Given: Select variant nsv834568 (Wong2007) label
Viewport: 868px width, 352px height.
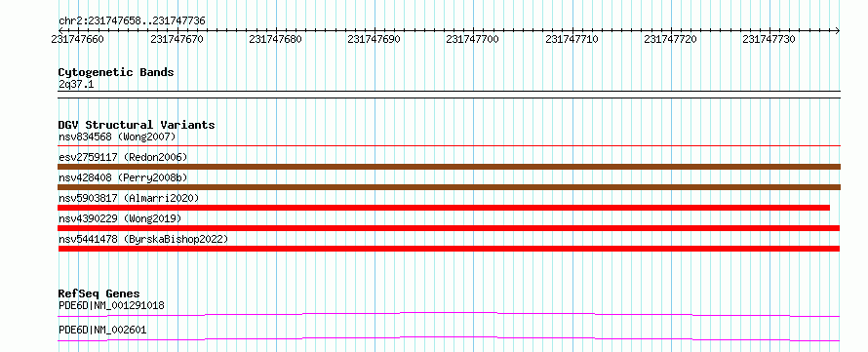Looking at the screenshot, I should point(117,137).
